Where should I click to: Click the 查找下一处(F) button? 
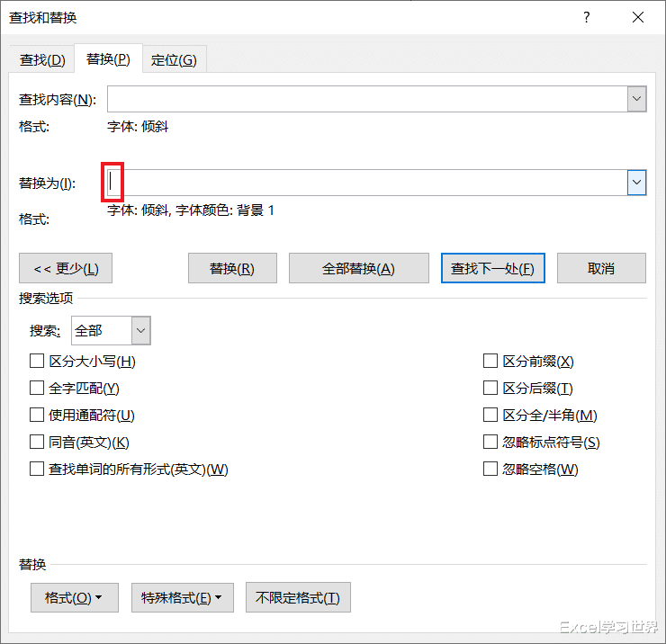pos(492,268)
